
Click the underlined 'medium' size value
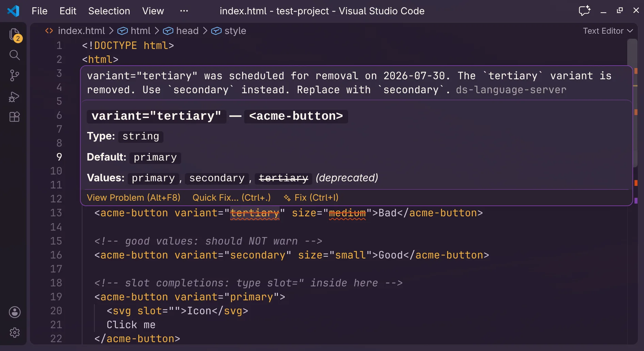(x=347, y=213)
